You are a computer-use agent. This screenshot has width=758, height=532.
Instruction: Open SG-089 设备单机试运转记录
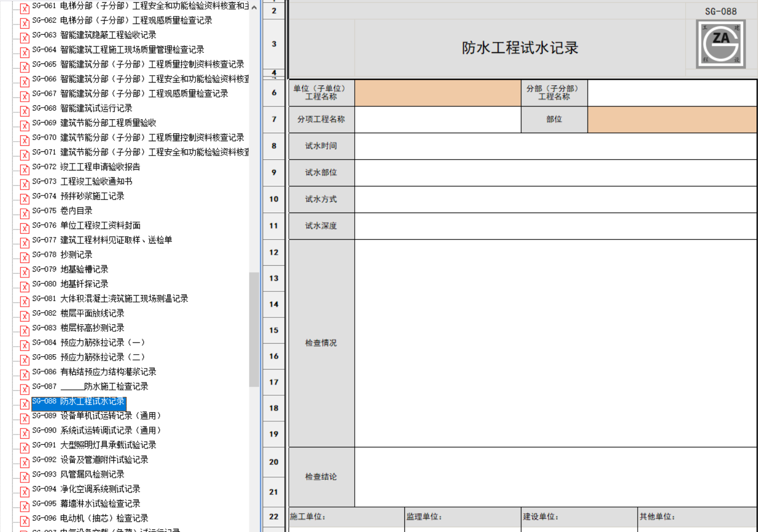pos(110,416)
